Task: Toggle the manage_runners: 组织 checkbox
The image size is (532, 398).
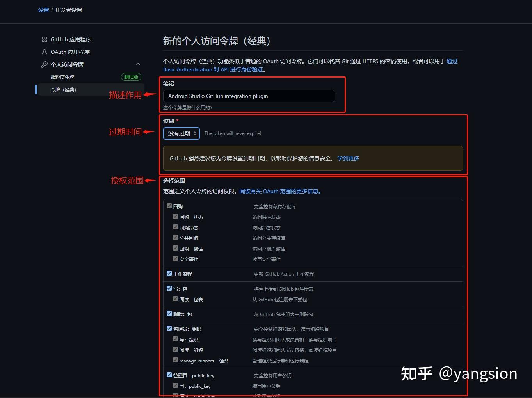Action: pos(175,360)
